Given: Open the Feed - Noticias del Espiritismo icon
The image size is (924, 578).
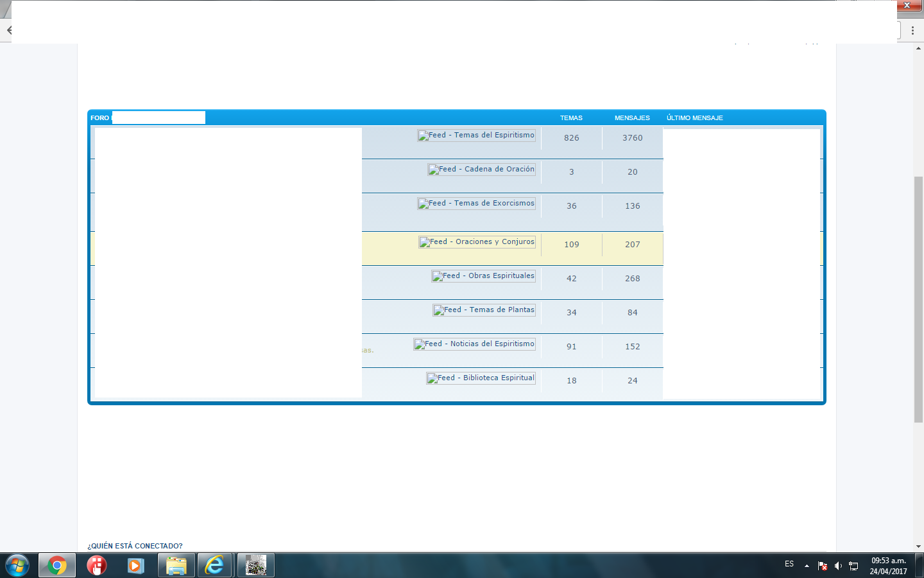Looking at the screenshot, I should [x=474, y=344].
